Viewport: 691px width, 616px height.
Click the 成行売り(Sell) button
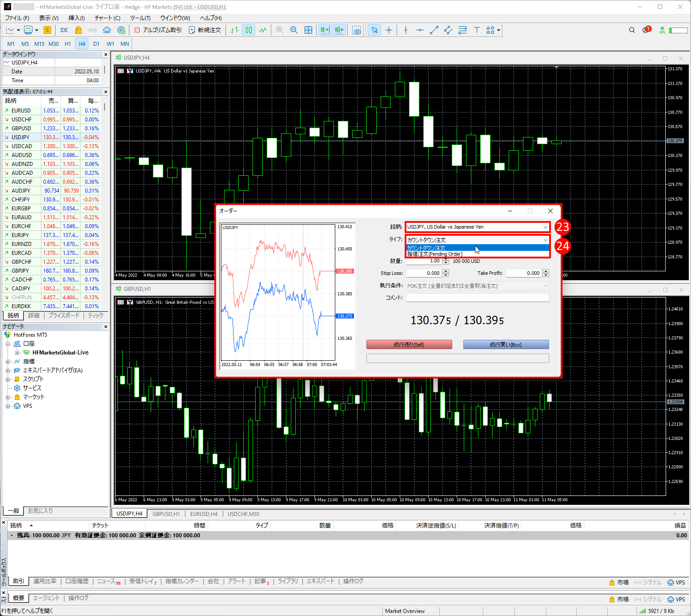pos(409,345)
